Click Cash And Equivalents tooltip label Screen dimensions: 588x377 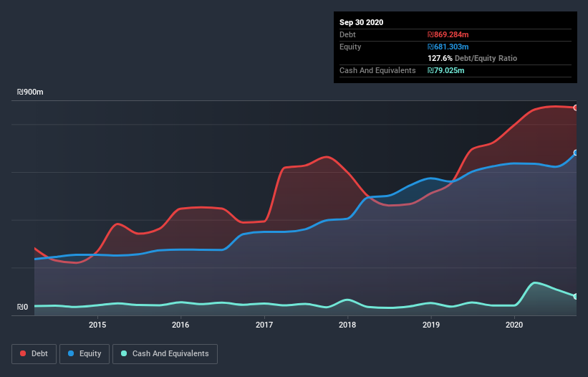click(x=377, y=70)
